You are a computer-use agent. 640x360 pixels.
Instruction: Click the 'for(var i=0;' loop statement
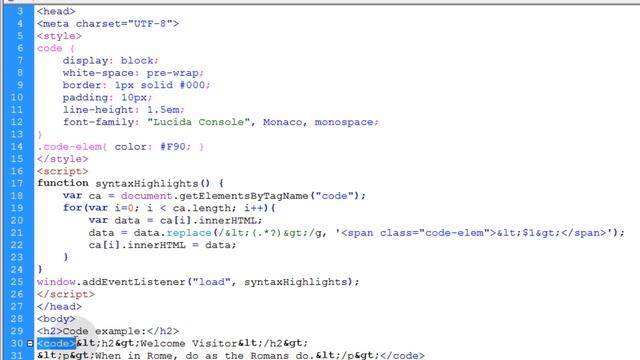[101, 208]
